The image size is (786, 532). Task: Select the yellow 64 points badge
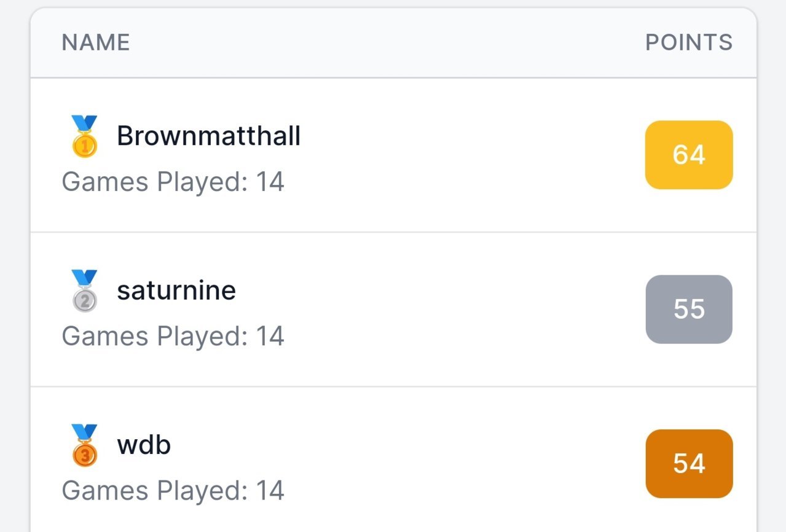689,155
